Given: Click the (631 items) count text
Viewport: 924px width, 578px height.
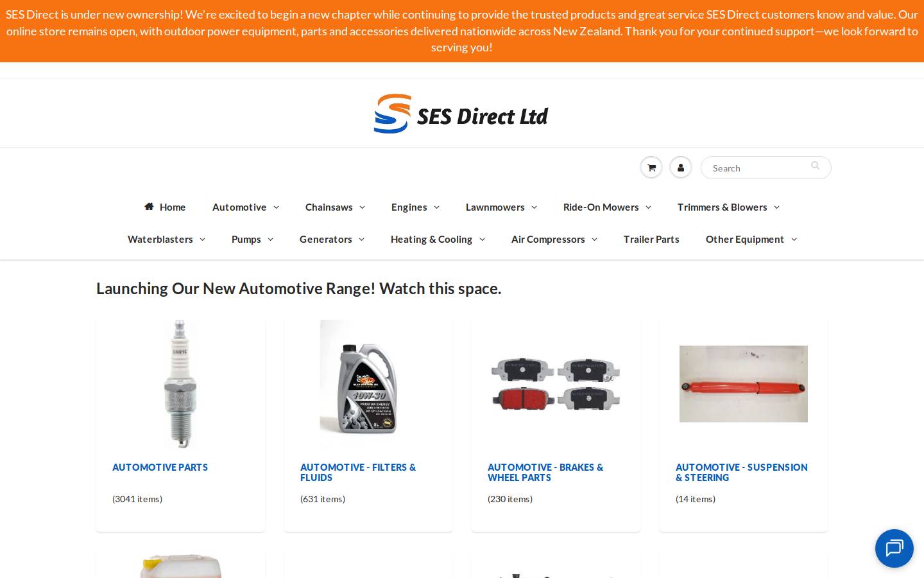Looking at the screenshot, I should pos(323,499).
